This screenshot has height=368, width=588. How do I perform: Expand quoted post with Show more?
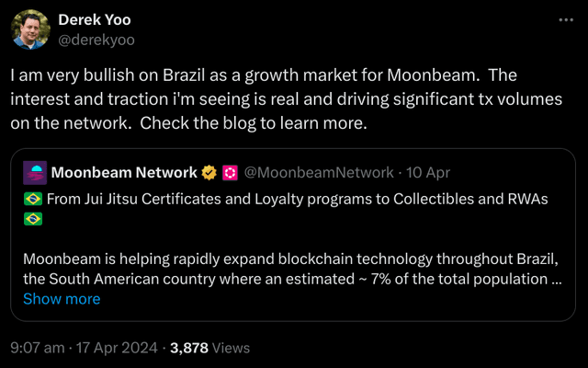(x=62, y=298)
